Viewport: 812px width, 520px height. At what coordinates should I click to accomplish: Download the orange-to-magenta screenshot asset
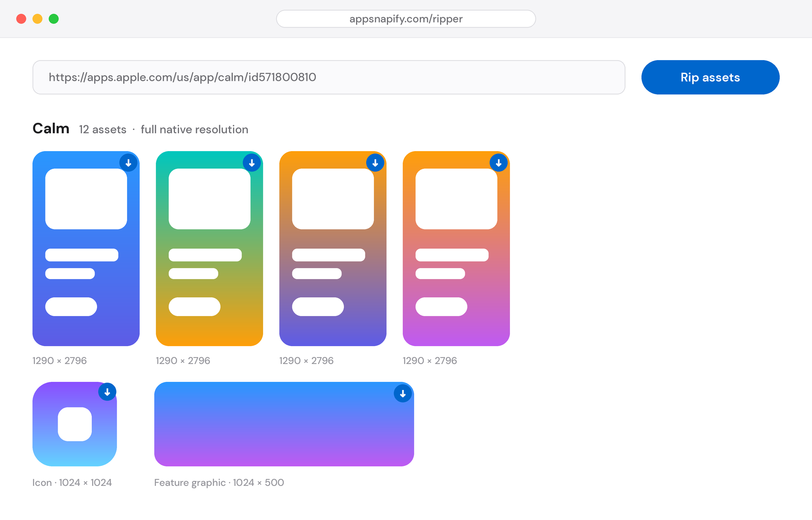click(499, 163)
